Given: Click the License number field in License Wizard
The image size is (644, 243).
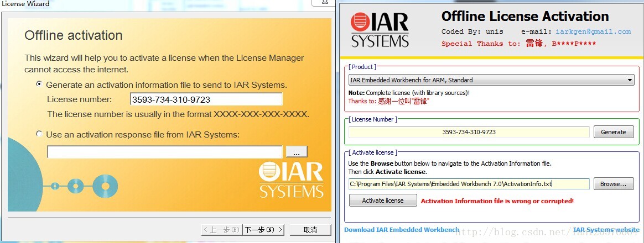Looking at the screenshot, I should 206,99.
